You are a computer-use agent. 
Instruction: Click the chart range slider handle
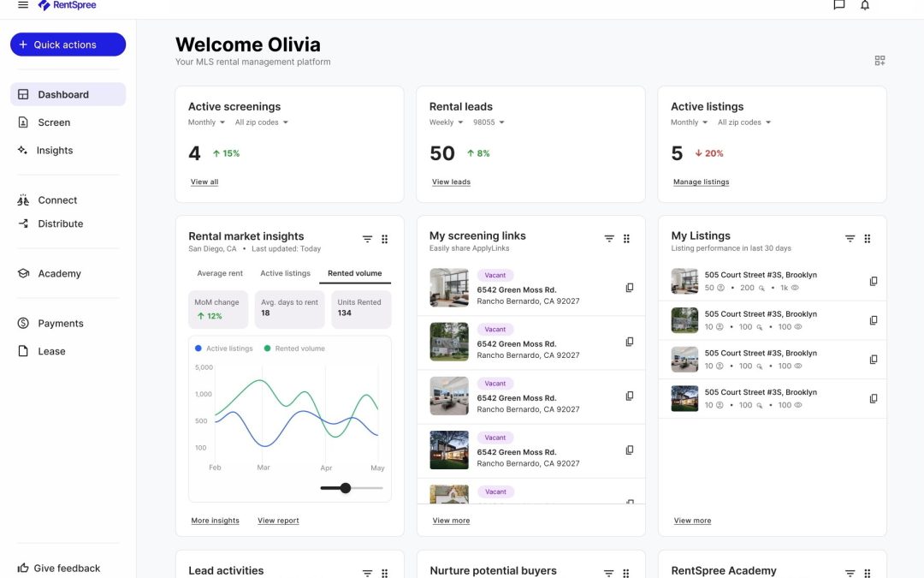click(346, 488)
